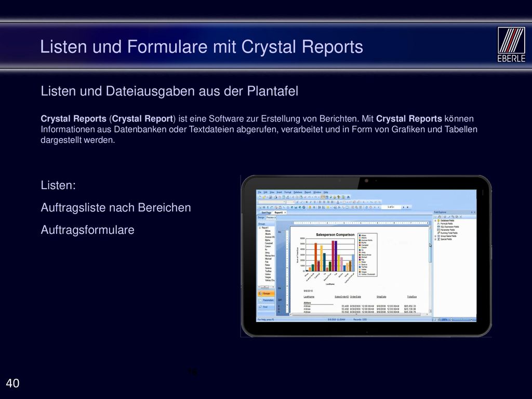Click the Salesperson Comparison chart title
The width and height of the screenshot is (532, 399).
click(335, 235)
